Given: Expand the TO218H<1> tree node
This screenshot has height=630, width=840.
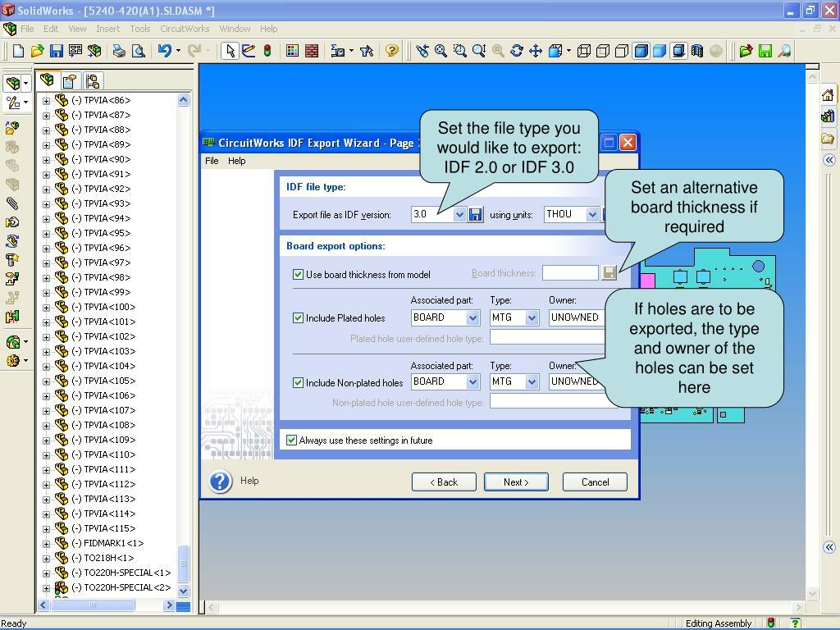Looking at the screenshot, I should tap(46, 559).
